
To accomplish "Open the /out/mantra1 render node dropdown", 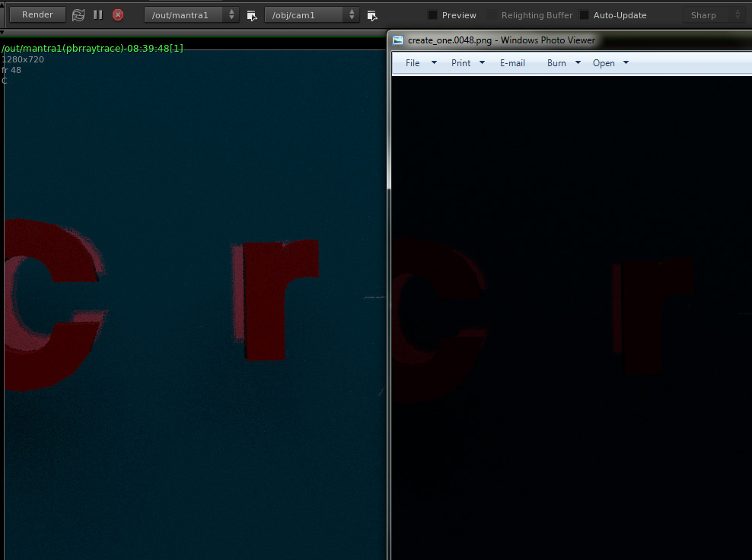I will coord(191,15).
